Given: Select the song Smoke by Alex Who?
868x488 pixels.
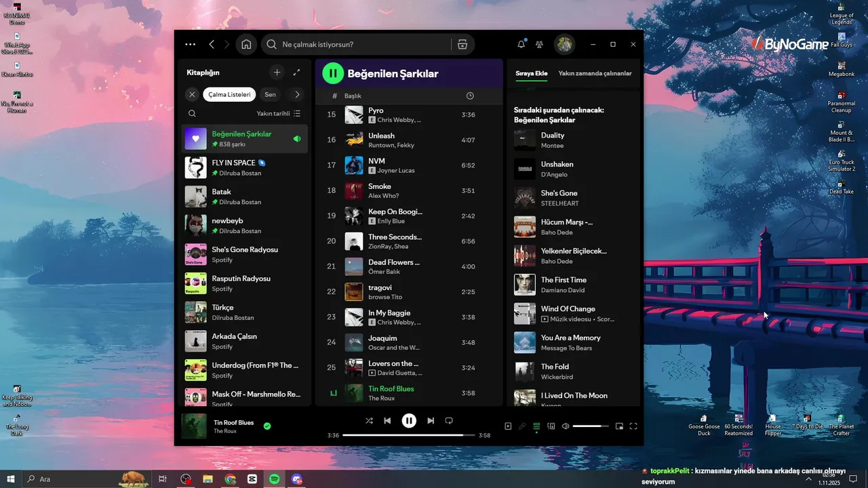Looking at the screenshot, I should coord(409,190).
